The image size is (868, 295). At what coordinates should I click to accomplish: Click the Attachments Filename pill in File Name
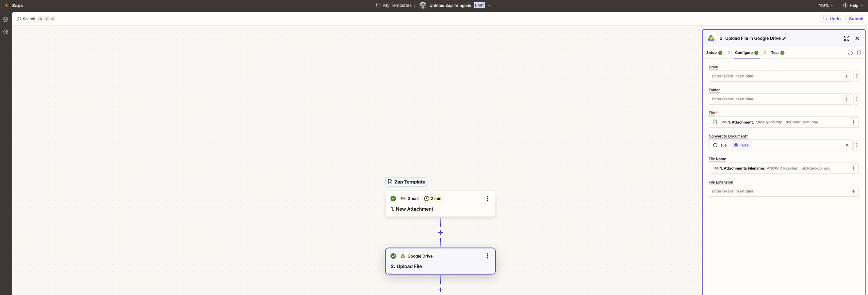pyautogui.click(x=772, y=169)
